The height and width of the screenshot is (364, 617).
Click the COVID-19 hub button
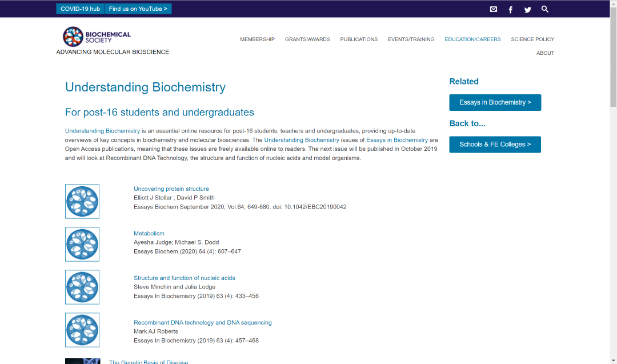81,9
